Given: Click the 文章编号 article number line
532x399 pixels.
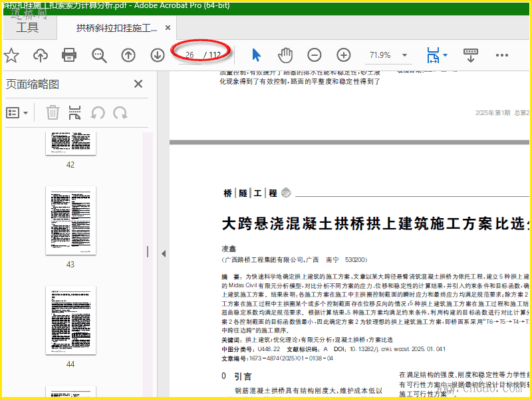Looking at the screenshot, I should click(277, 358).
